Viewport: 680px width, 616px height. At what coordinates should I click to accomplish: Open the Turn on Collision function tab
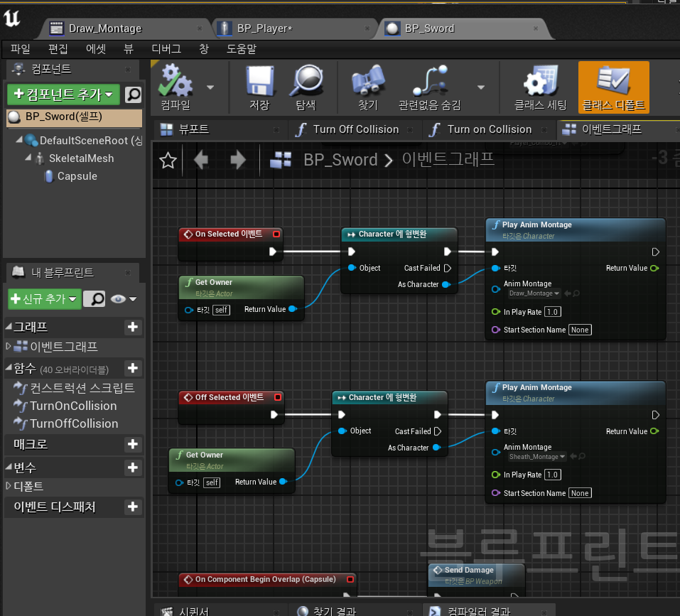click(x=489, y=129)
